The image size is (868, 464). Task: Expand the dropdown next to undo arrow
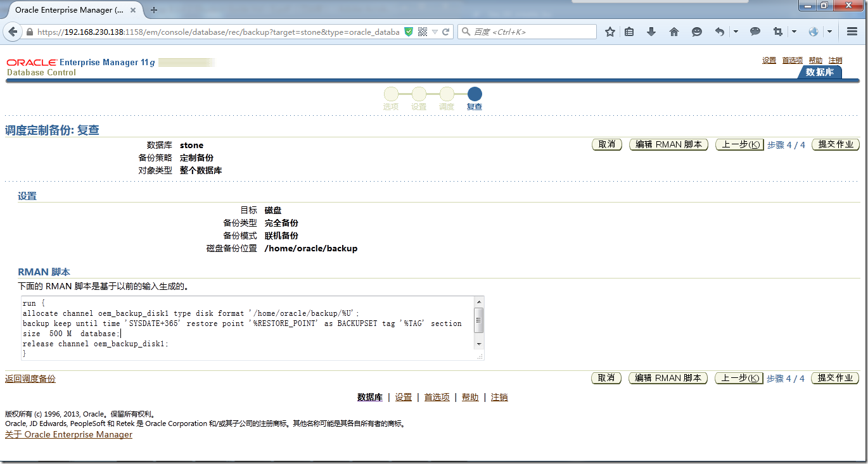[736, 32]
